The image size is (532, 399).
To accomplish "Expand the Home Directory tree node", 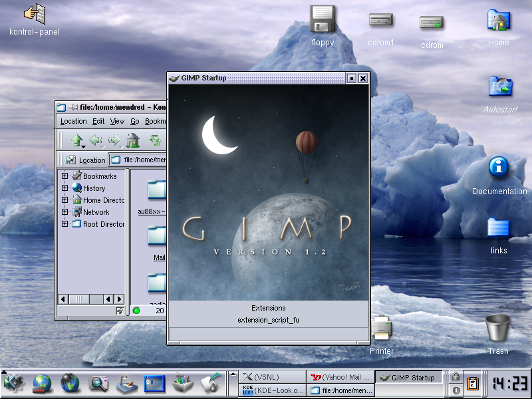I will click(x=65, y=200).
